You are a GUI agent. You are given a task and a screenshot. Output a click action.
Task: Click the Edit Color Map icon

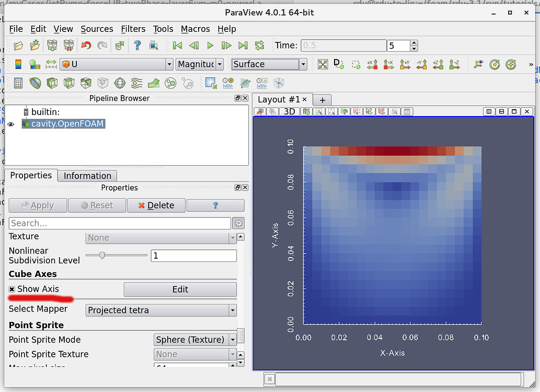[x=35, y=64]
